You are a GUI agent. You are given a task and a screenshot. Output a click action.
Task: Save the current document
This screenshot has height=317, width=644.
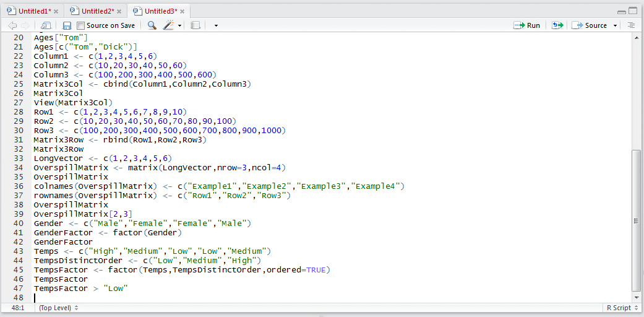coord(67,25)
